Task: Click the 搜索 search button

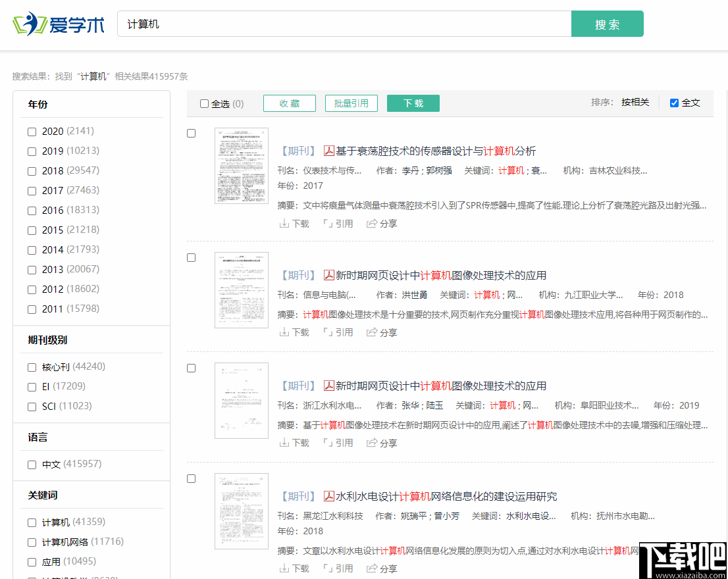Action: [607, 23]
